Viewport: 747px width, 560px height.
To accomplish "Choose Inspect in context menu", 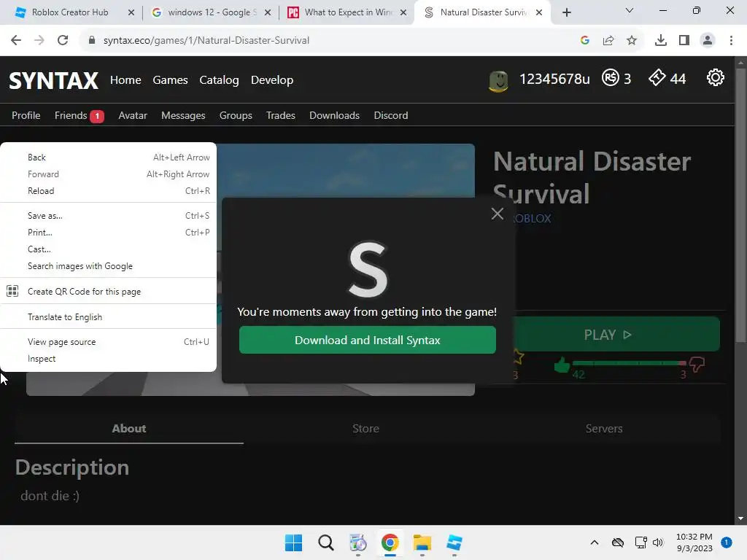I will click(x=108, y=359).
